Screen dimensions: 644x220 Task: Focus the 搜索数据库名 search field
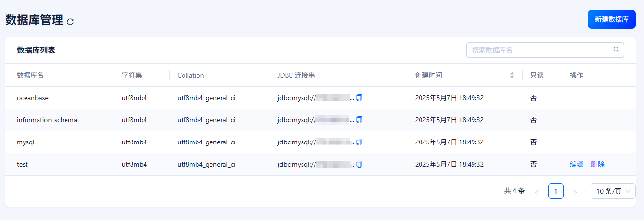[538, 50]
